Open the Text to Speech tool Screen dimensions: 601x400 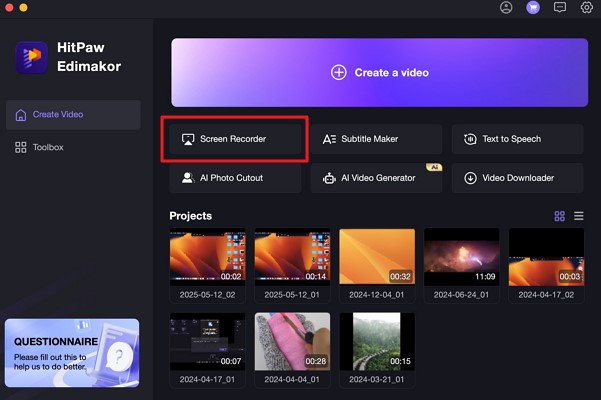coord(517,139)
